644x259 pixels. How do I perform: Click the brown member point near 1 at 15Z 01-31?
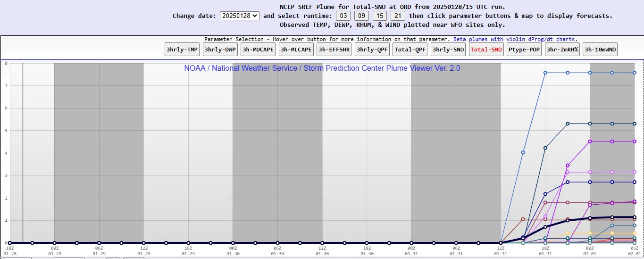click(x=523, y=219)
